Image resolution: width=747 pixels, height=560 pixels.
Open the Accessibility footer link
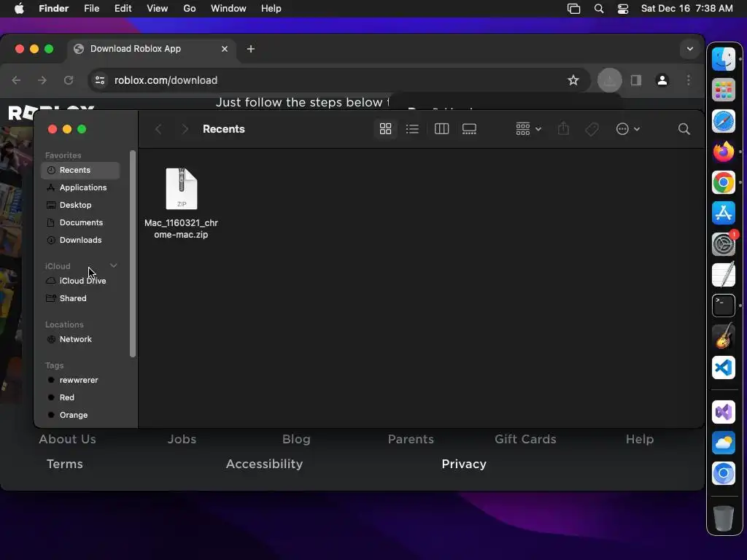[264, 464]
